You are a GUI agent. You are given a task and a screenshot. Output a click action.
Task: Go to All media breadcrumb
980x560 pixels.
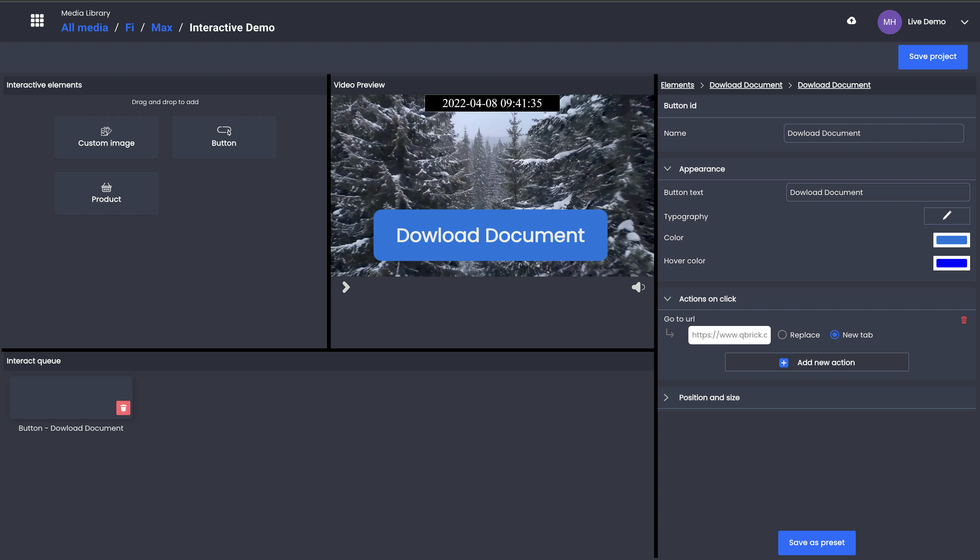click(85, 28)
